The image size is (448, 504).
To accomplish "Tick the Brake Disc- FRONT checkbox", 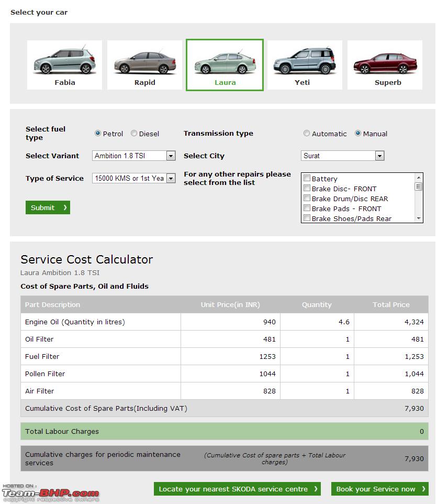I will point(307,188).
